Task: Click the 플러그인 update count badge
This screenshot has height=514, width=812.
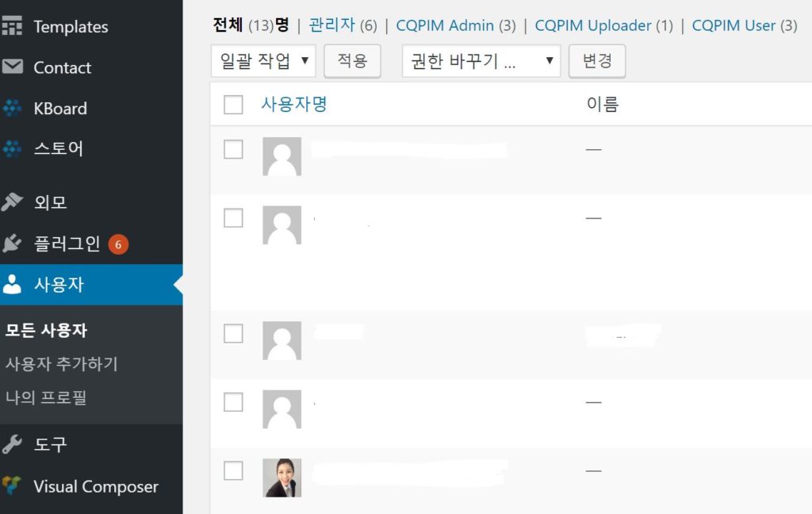Action: 118,244
